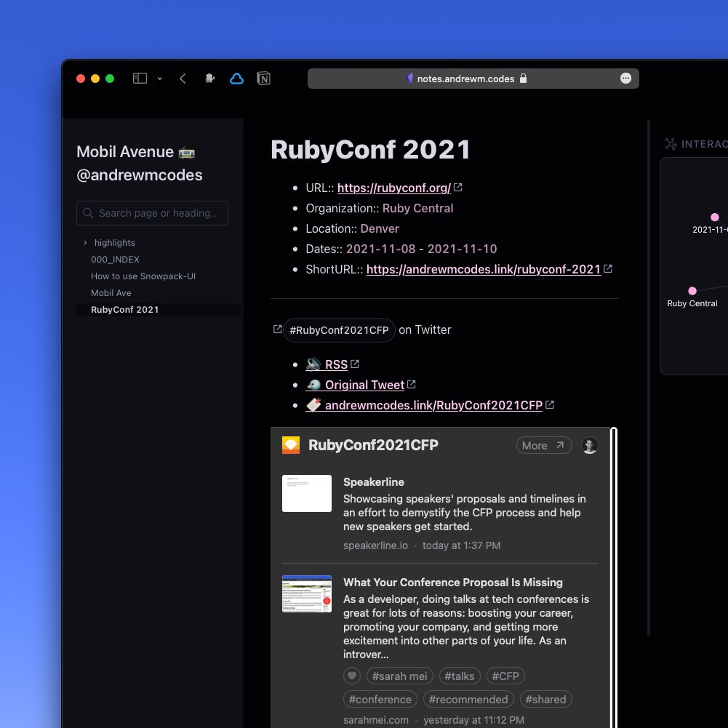Click the lock icon in address bar
The width and height of the screenshot is (728, 728).
[523, 78]
